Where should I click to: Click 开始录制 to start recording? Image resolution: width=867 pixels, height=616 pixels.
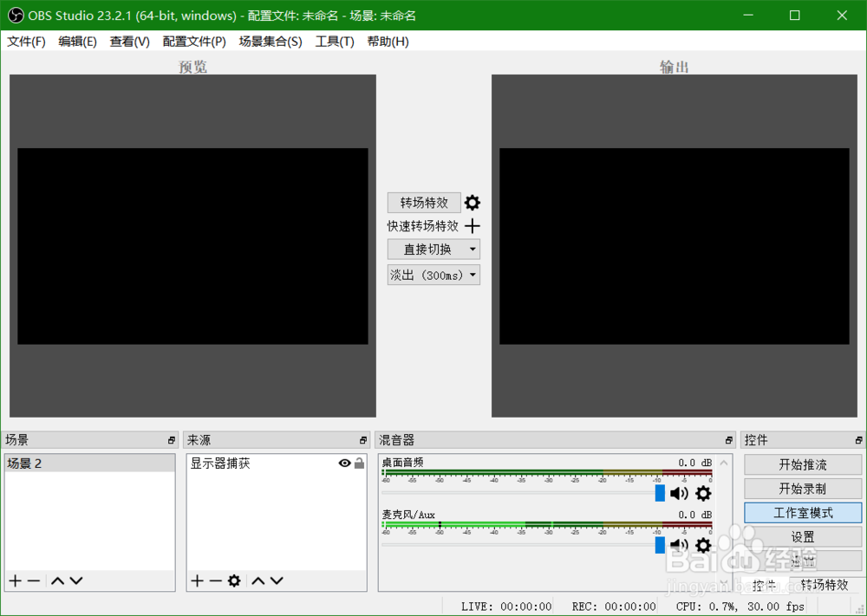coord(803,489)
